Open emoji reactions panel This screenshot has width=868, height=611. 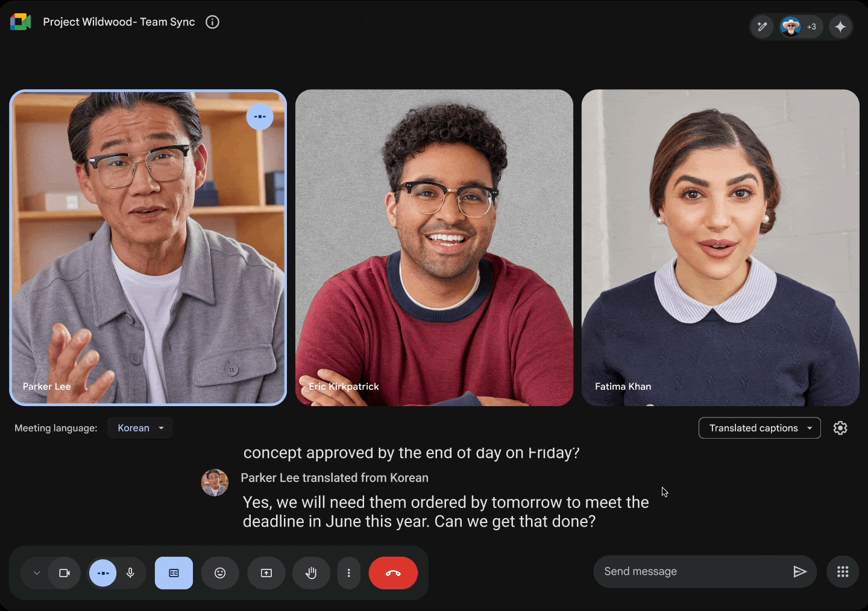220,573
